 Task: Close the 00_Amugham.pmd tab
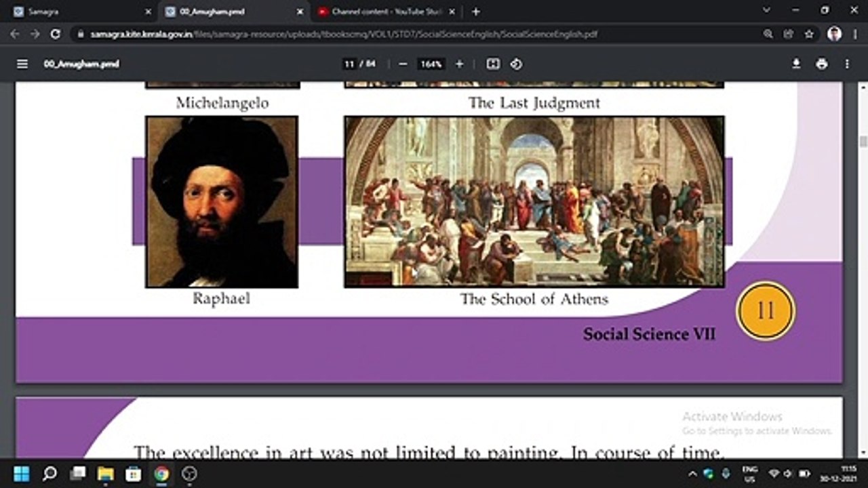click(300, 12)
